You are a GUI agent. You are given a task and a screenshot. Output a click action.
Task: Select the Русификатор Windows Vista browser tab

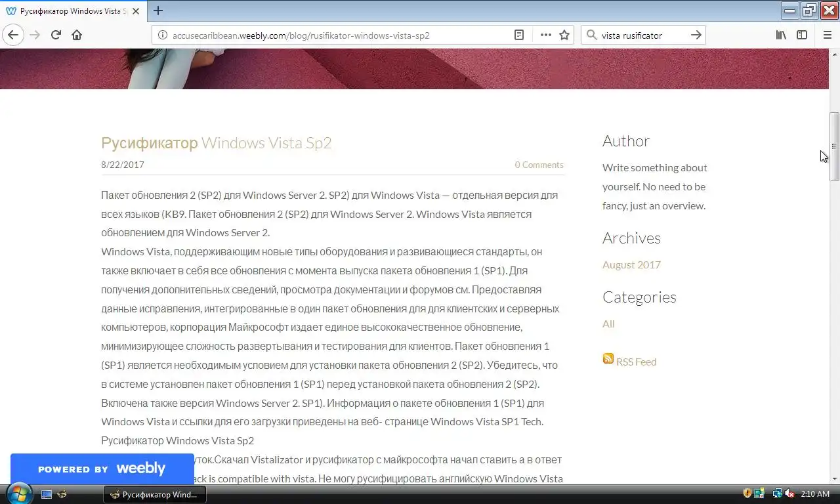[x=73, y=11]
